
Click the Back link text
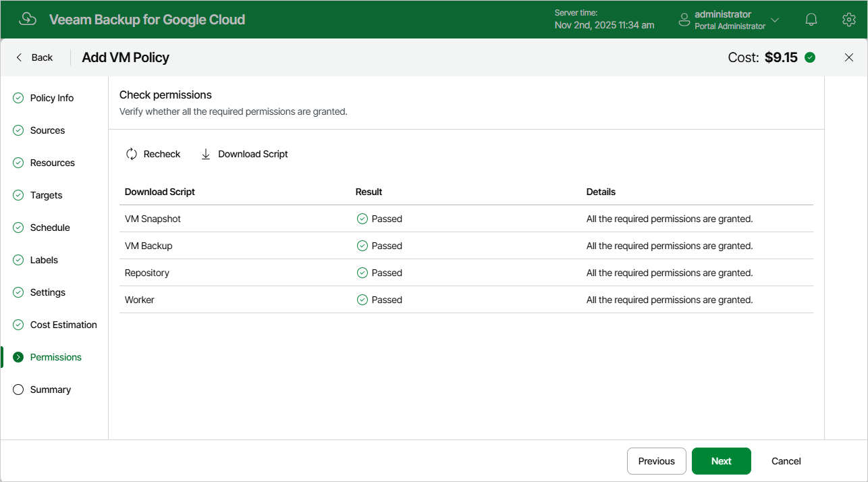42,57
